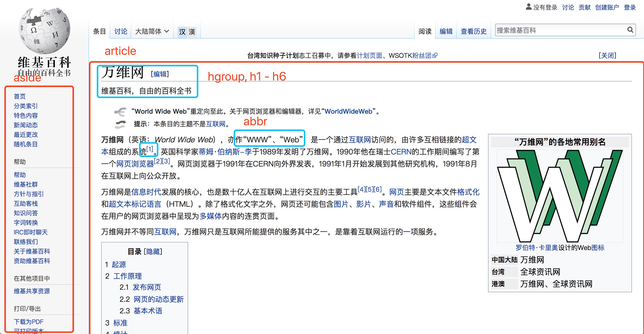Jump to section 3 标准

120,323
